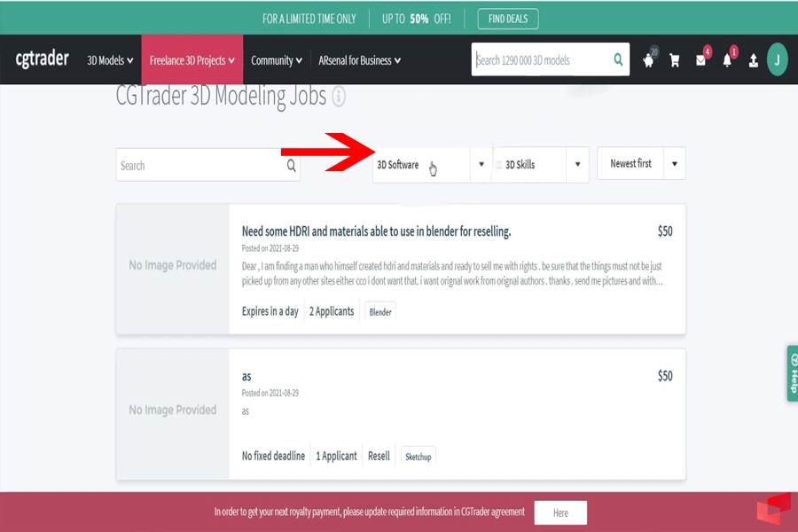
Task: Open the user avatar J profile
Action: click(777, 60)
